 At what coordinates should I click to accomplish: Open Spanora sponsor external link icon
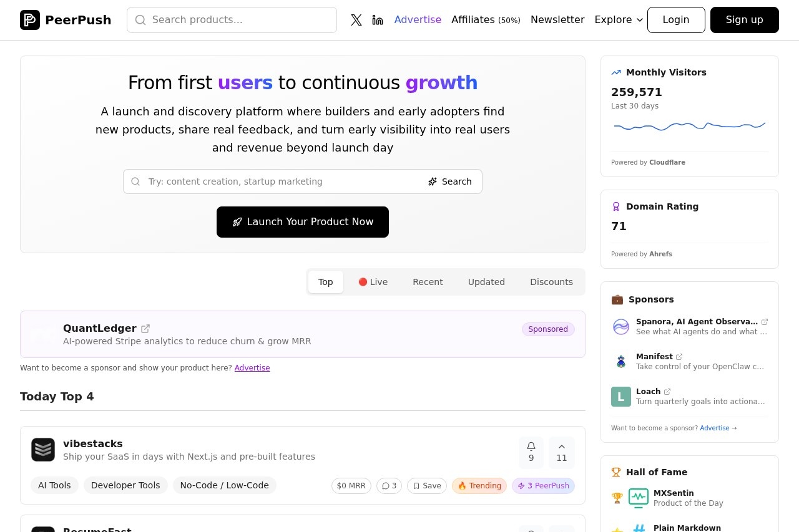click(765, 322)
